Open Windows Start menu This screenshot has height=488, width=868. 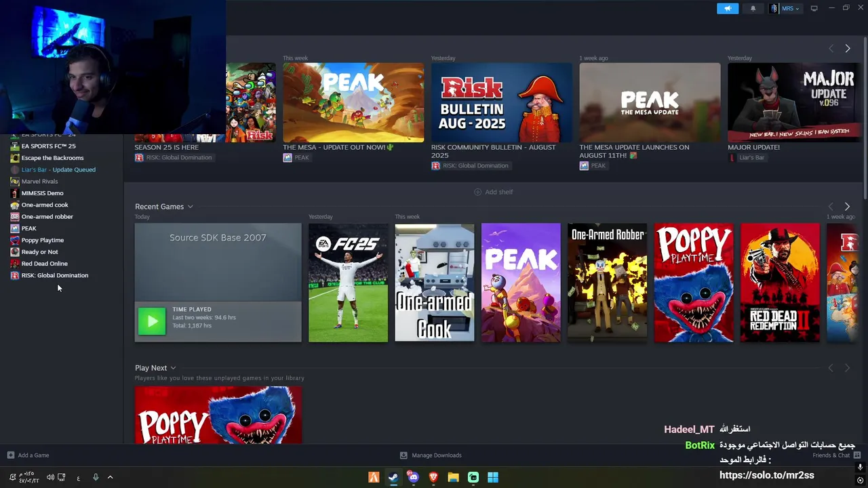493,477
